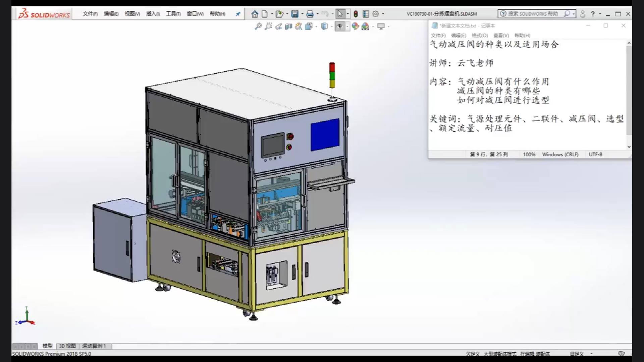Screen dimensions: 644x362
Task: Expand the Help question mark dropdown arrow
Action: tap(600, 14)
